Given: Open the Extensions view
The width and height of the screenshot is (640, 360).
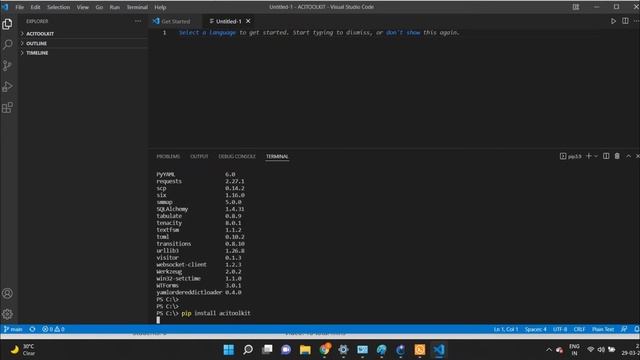Looking at the screenshot, I should (x=7, y=108).
